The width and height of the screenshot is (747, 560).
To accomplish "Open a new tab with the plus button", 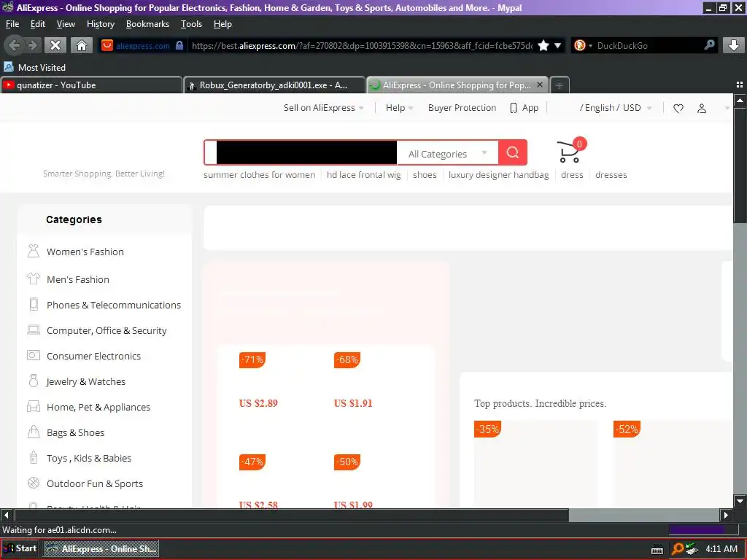I will (560, 85).
